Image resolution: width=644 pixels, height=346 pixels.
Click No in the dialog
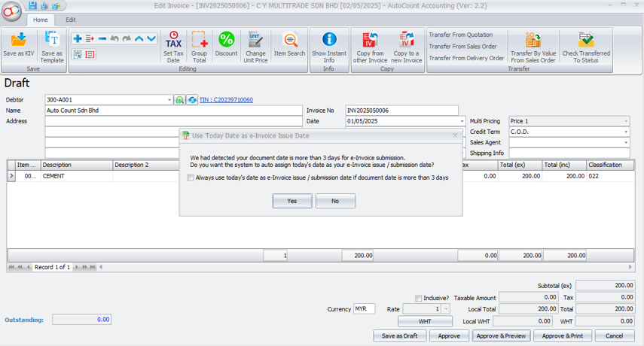click(x=335, y=201)
